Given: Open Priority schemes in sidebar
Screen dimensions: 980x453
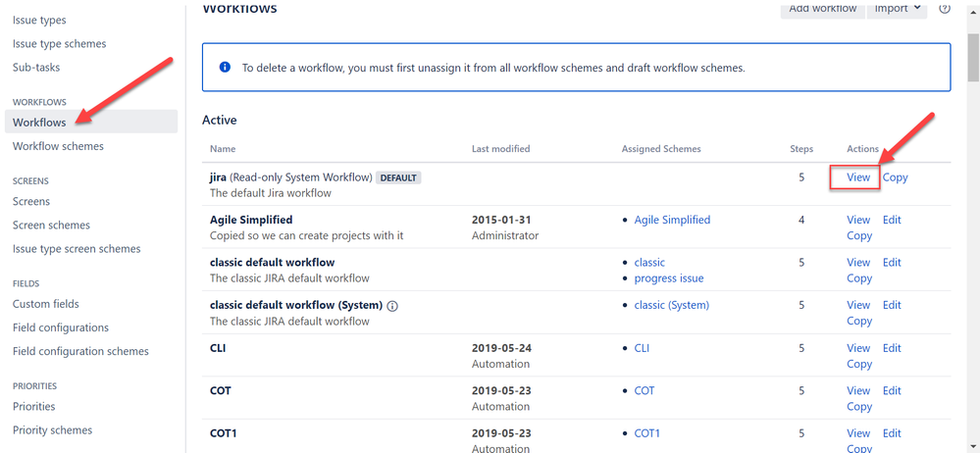Looking at the screenshot, I should coord(52,430).
